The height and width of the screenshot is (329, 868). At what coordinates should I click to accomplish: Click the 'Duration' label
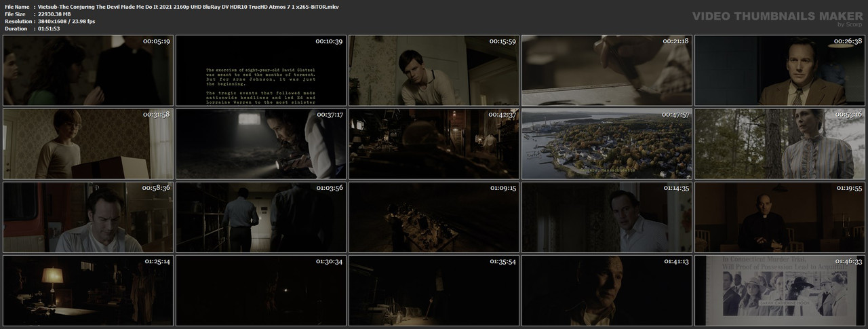point(16,28)
